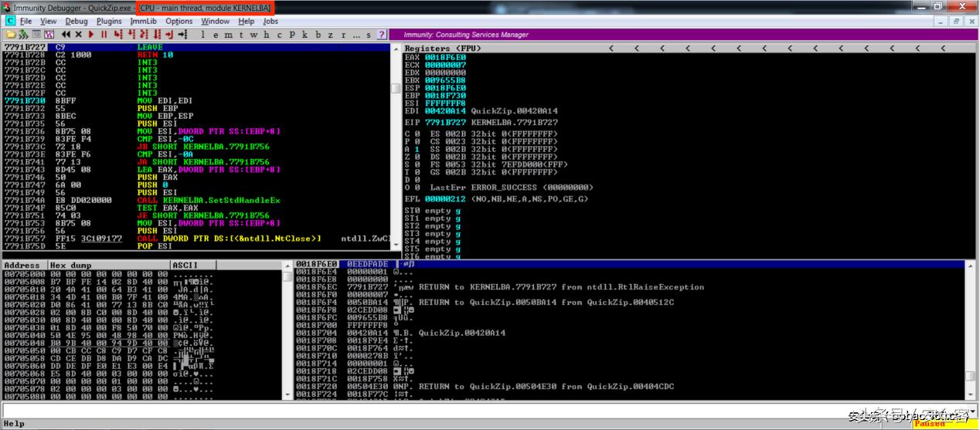Select the LEAVE instruction at 7791B727

[x=150, y=47]
